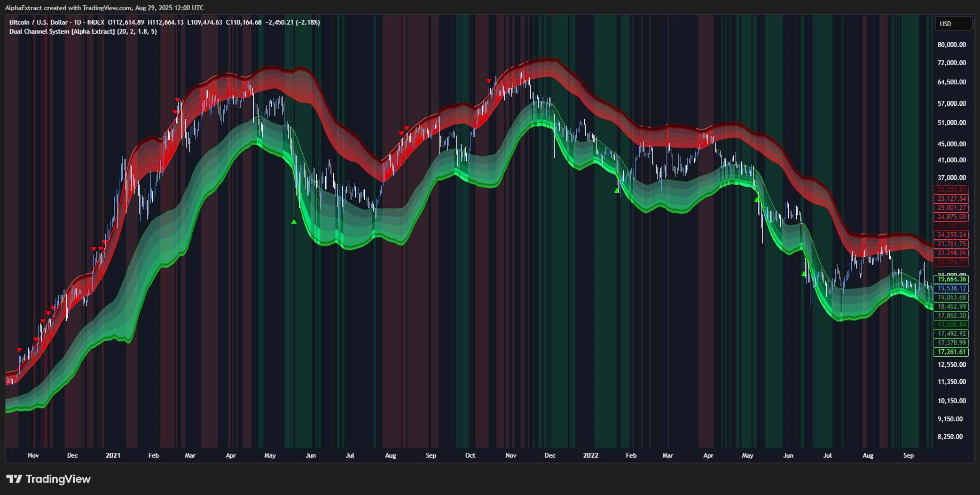Click the 41,000.00 price axis tick

point(952,160)
